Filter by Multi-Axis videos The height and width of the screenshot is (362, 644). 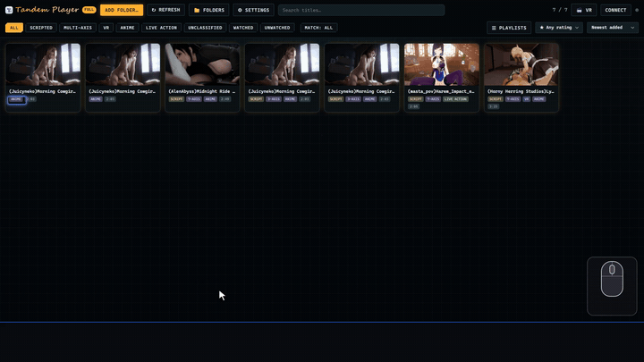pyautogui.click(x=78, y=28)
